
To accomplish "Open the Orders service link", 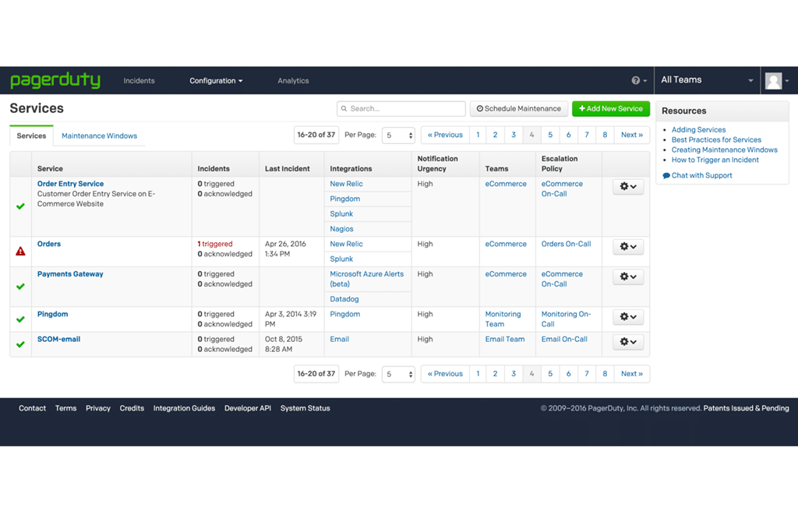I will pos(49,244).
